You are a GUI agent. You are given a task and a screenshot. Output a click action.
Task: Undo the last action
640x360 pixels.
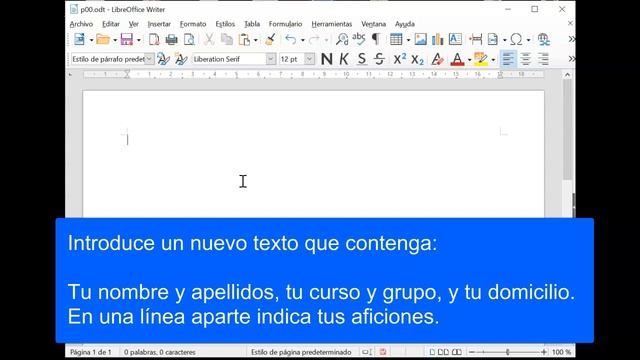[291, 40]
